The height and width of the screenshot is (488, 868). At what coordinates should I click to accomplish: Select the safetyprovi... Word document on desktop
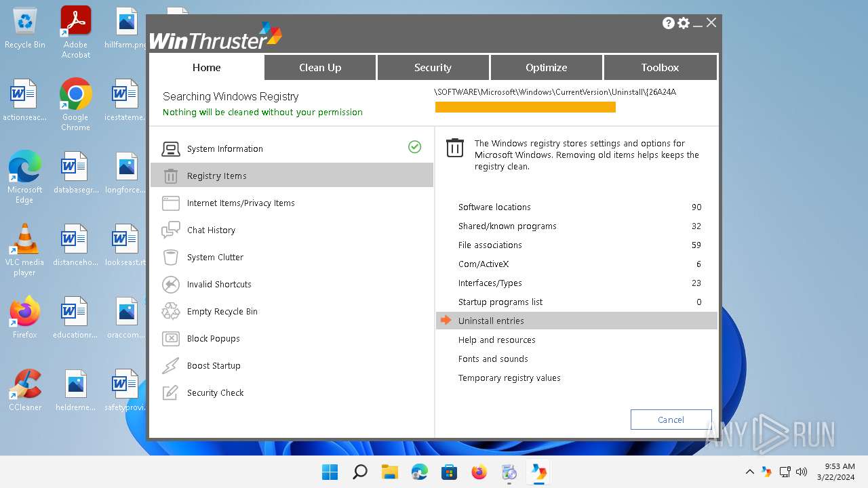[126, 390]
